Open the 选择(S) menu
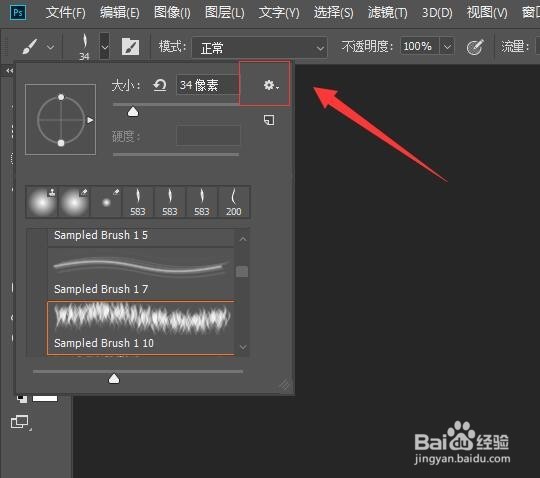Viewport: 540px width, 478px height. pyautogui.click(x=333, y=13)
